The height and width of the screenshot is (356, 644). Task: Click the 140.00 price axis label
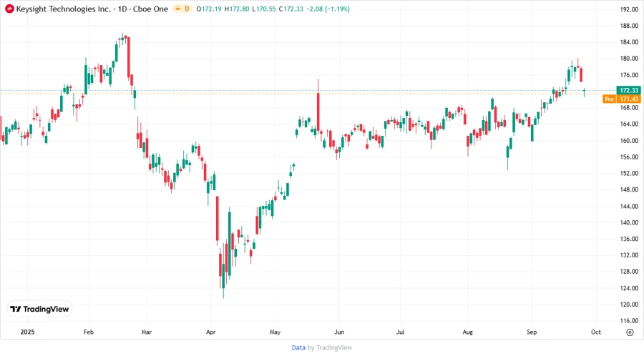click(629, 223)
